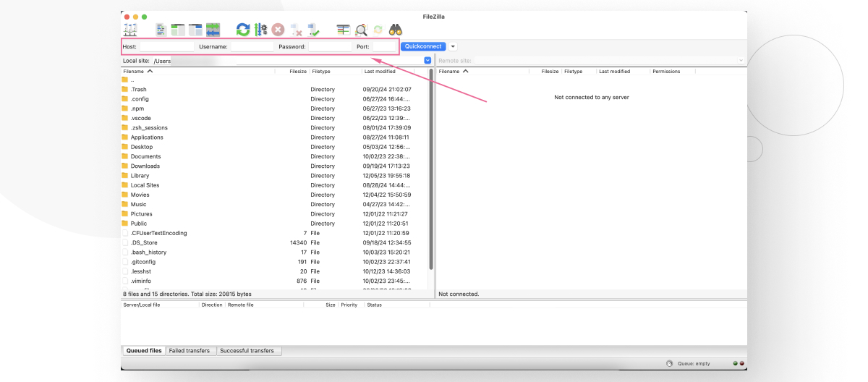Screen dimensions: 868x382
Task: Click into the Port input field
Action: [383, 46]
